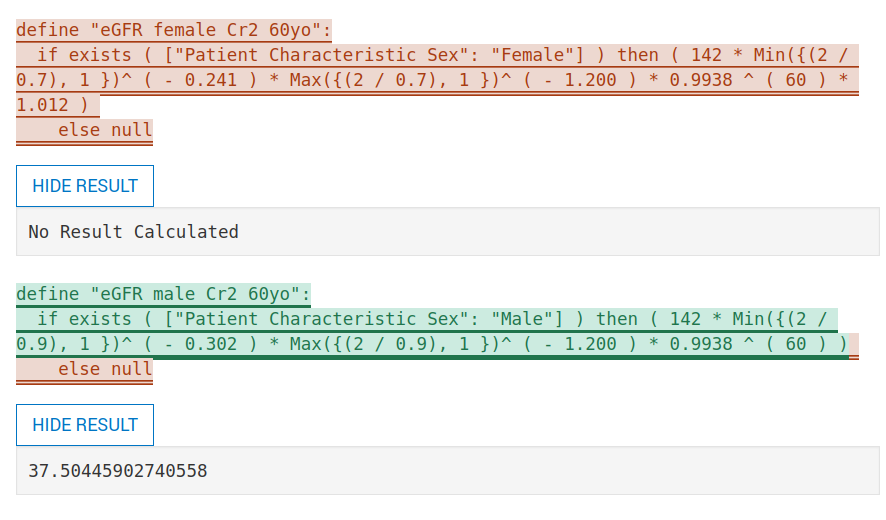Image resolution: width=886 pixels, height=520 pixels.
Task: Click the 37.50445902740558 result value
Action: point(118,471)
